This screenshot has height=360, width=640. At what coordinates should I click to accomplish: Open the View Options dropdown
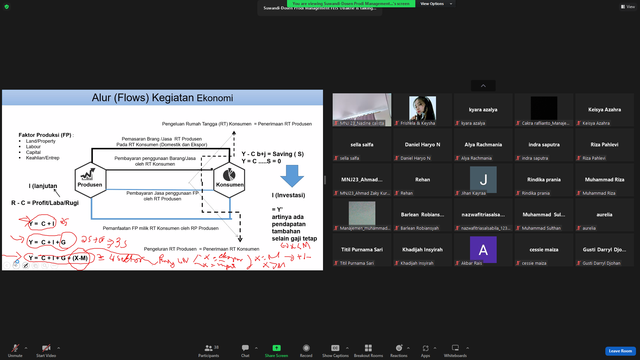pos(436,4)
